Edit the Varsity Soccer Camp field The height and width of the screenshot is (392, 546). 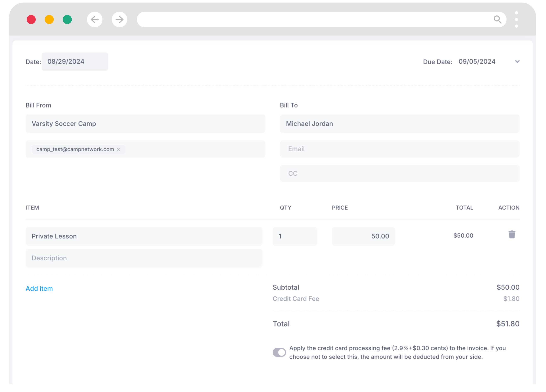[x=145, y=124]
